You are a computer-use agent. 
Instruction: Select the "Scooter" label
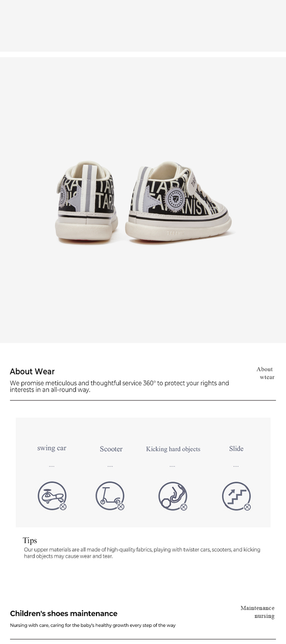coord(111,449)
